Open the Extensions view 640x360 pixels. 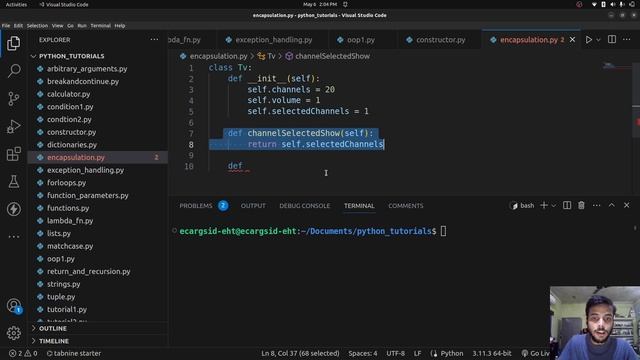[13, 154]
